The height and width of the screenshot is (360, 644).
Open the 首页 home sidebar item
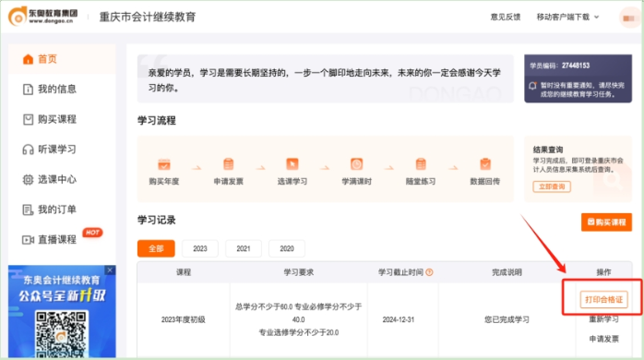[62, 59]
